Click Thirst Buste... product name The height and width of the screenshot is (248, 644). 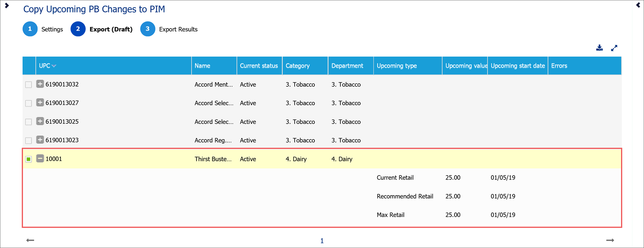(213, 159)
